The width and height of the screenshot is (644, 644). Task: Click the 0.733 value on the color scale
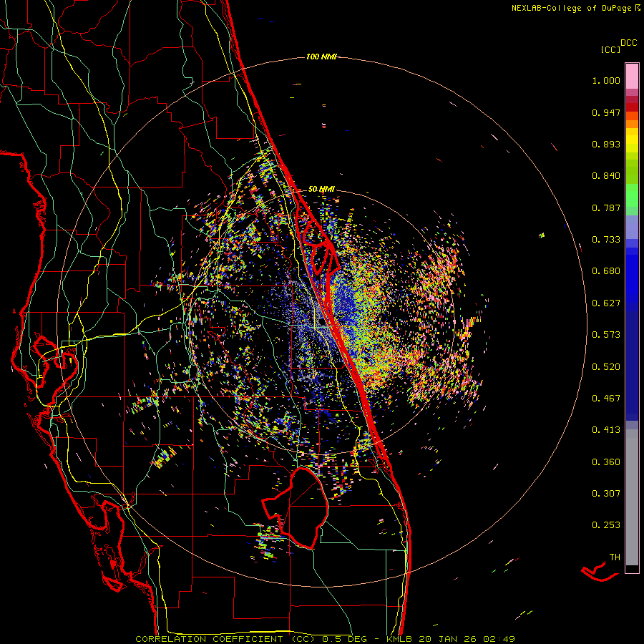606,240
